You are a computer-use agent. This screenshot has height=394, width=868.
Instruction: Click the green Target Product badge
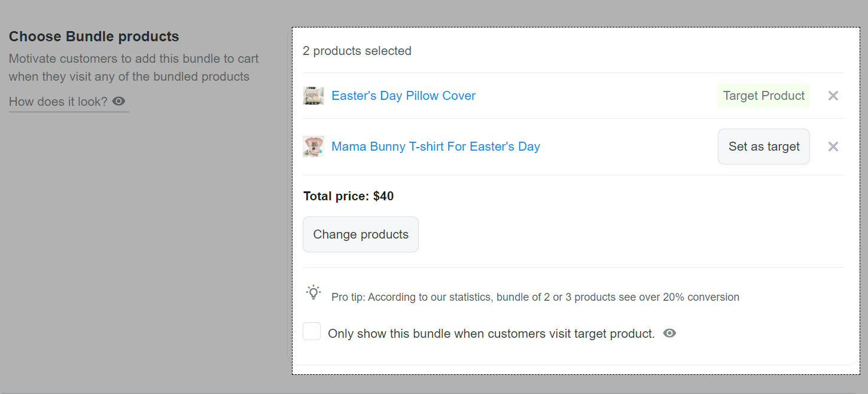click(763, 96)
